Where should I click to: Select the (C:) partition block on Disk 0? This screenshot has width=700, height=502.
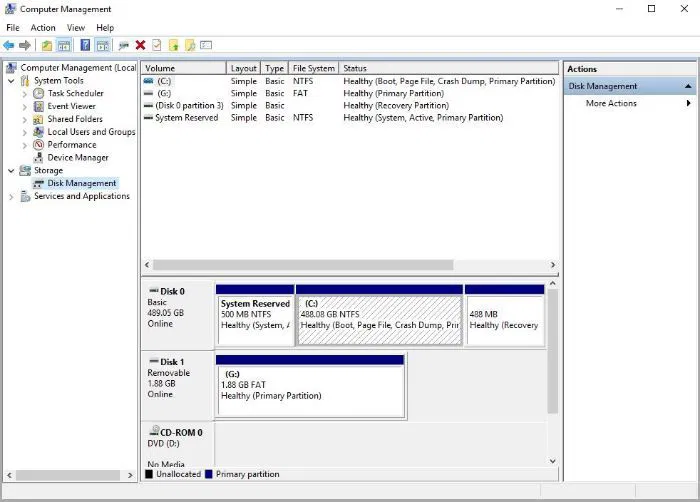[379, 315]
